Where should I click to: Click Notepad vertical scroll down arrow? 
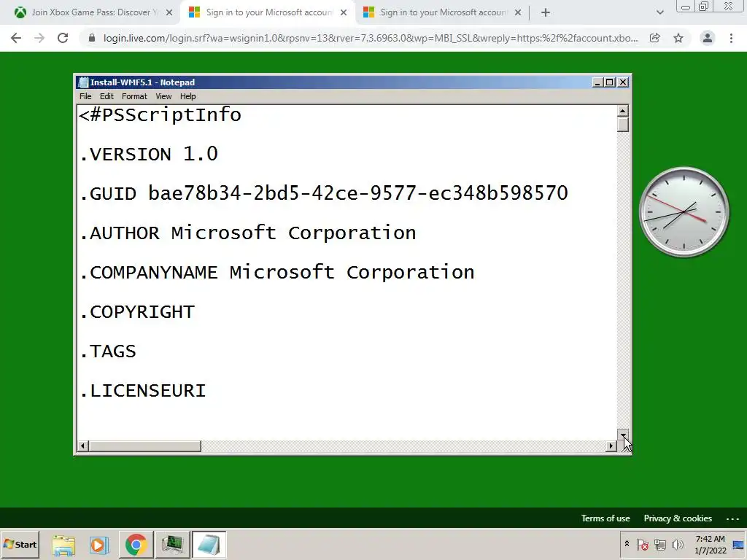point(623,435)
